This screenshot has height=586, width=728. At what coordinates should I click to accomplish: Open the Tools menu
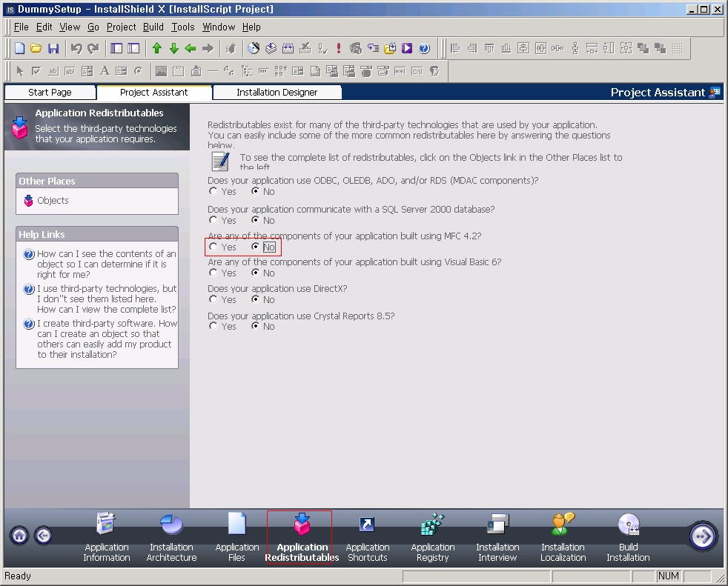(183, 27)
